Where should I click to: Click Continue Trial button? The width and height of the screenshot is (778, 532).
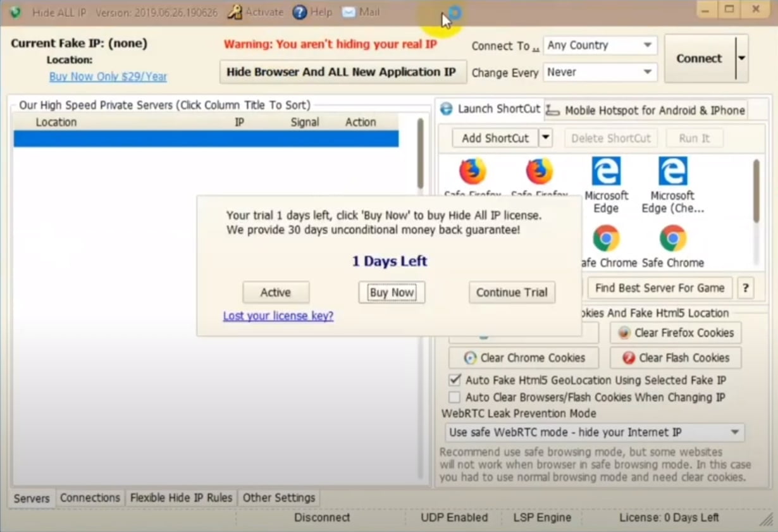512,292
